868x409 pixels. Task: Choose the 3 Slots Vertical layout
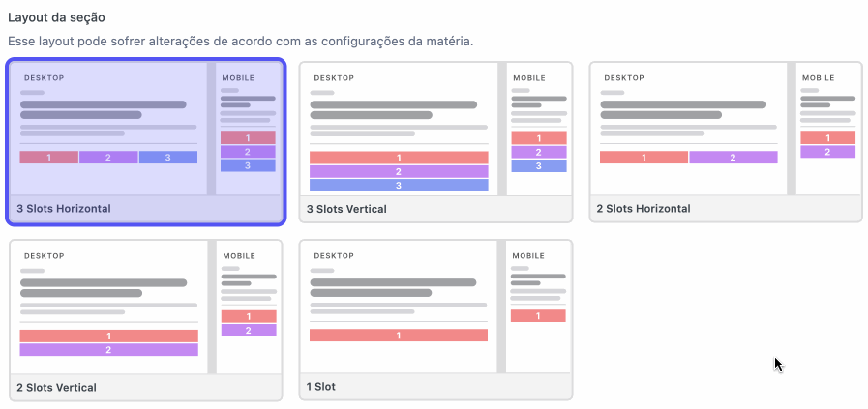435,142
